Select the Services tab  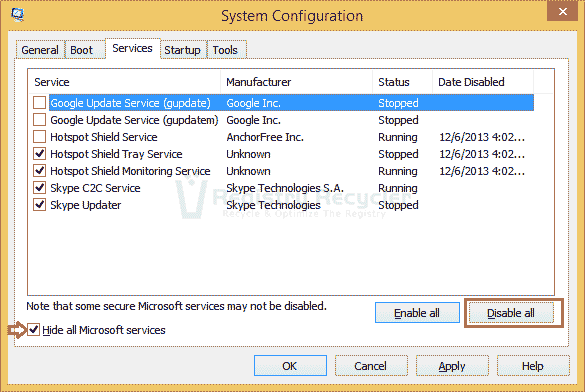(132, 48)
